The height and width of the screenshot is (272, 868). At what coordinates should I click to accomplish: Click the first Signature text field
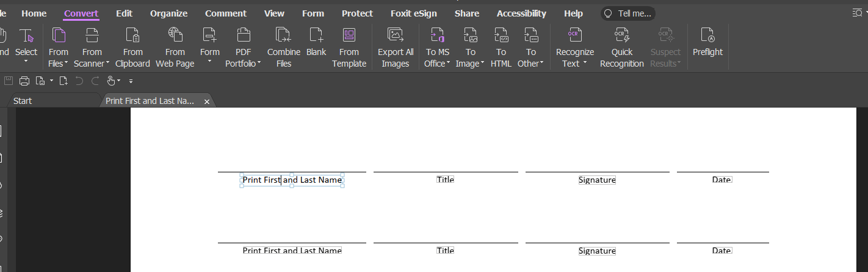597,180
